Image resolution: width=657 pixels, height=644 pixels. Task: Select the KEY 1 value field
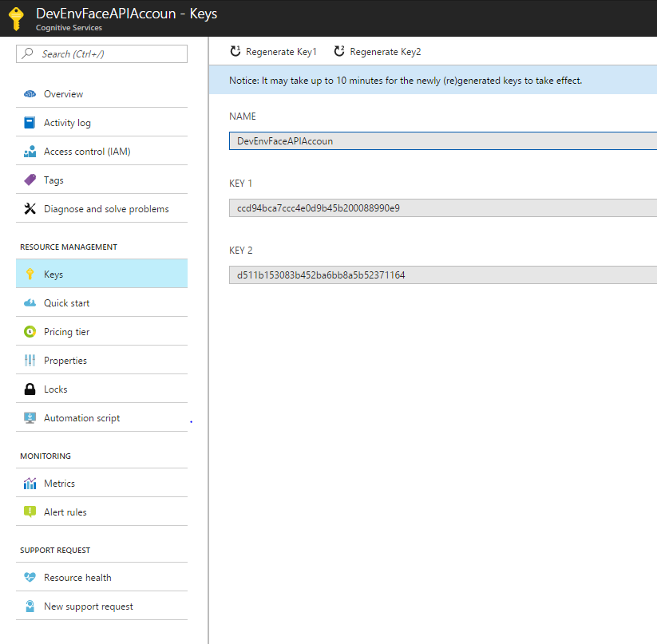[x=443, y=207]
